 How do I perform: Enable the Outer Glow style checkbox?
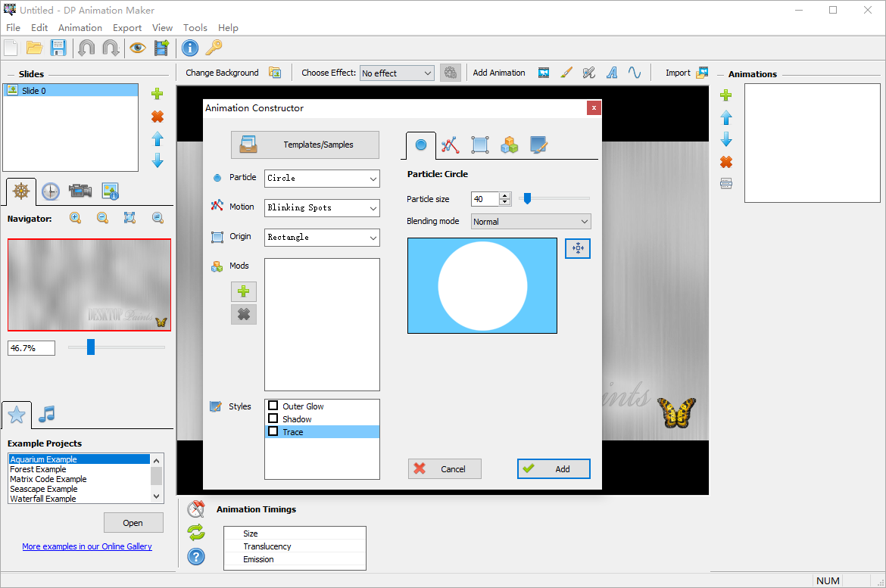(x=273, y=406)
